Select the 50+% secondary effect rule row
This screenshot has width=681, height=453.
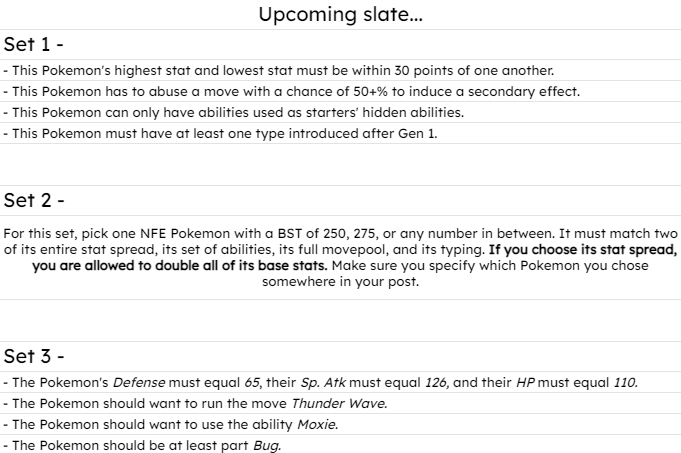[x=340, y=91]
